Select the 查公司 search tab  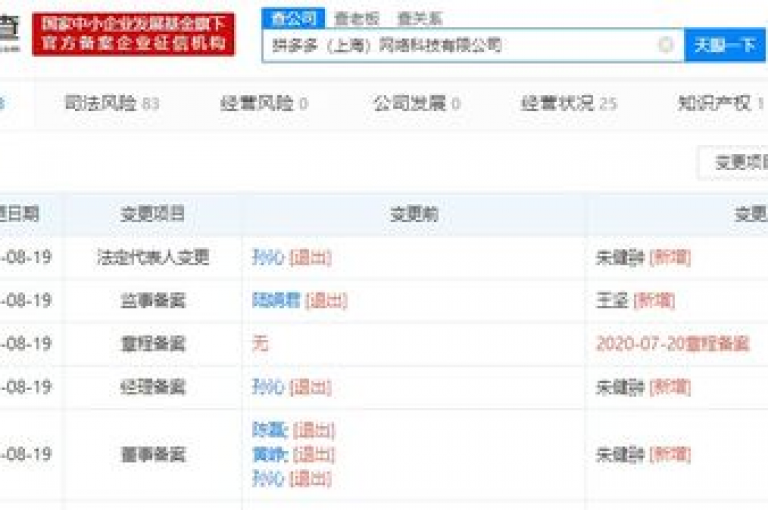(293, 19)
